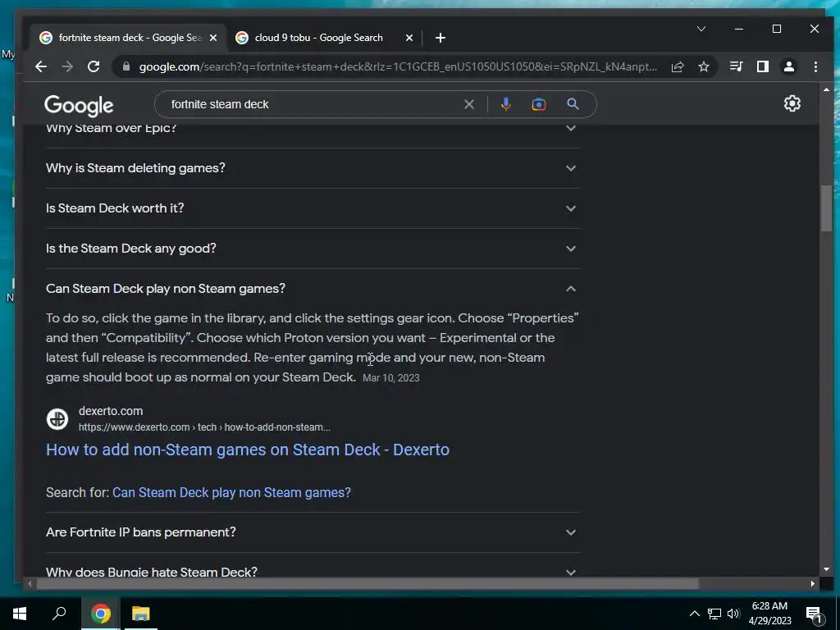Focus the address bar URL
This screenshot has height=630, width=840.
pos(398,66)
